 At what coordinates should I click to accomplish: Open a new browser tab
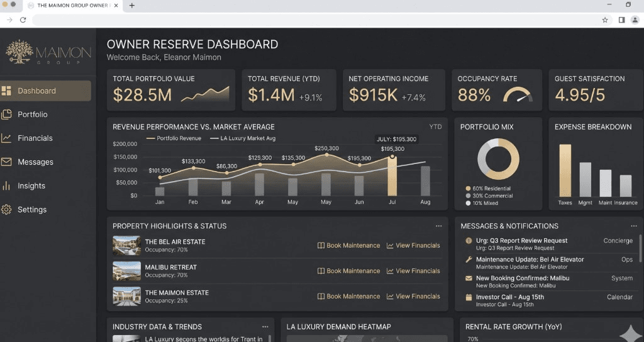coord(131,5)
